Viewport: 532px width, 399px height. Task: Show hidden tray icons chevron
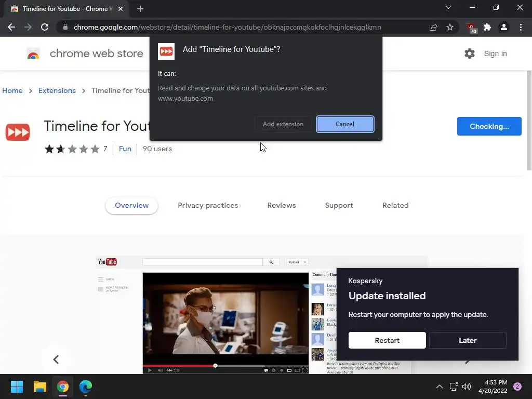pos(440,387)
